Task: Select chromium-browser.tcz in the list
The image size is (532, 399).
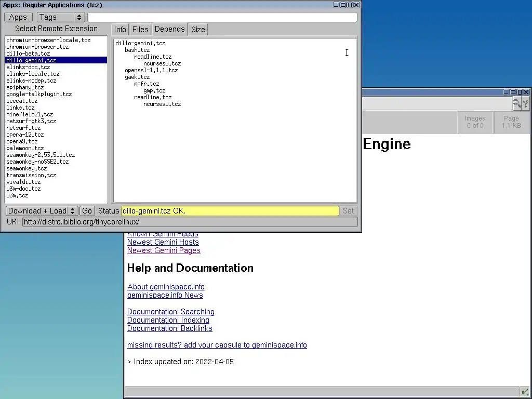Action: (56, 47)
